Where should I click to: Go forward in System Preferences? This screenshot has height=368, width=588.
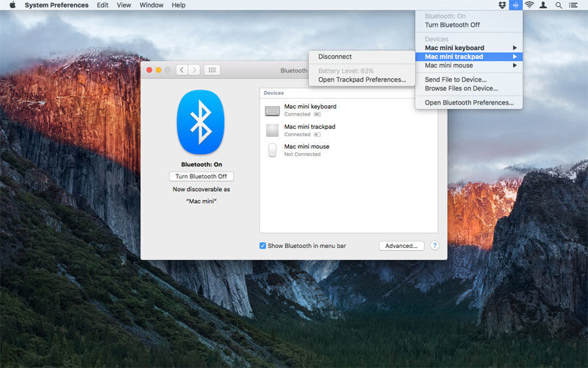[194, 70]
